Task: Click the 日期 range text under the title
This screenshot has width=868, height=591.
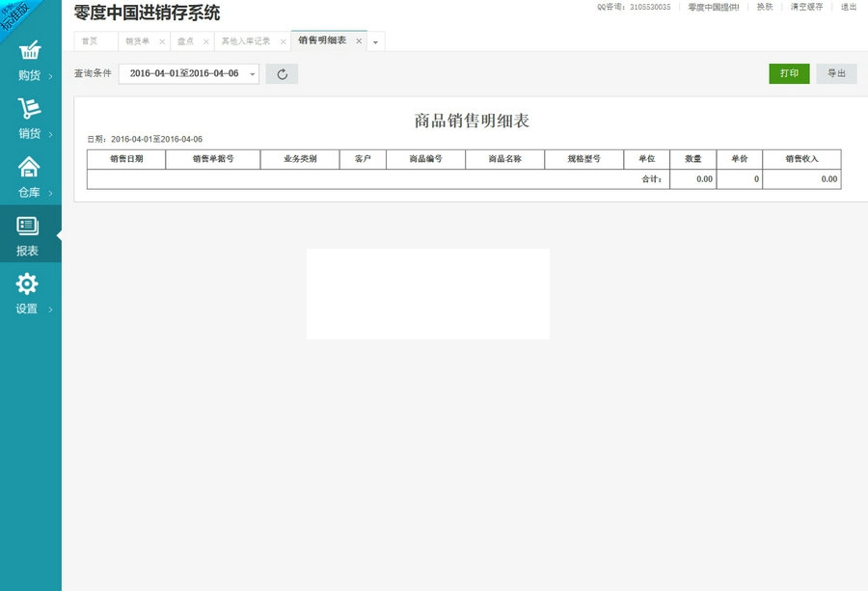Action: click(x=145, y=140)
